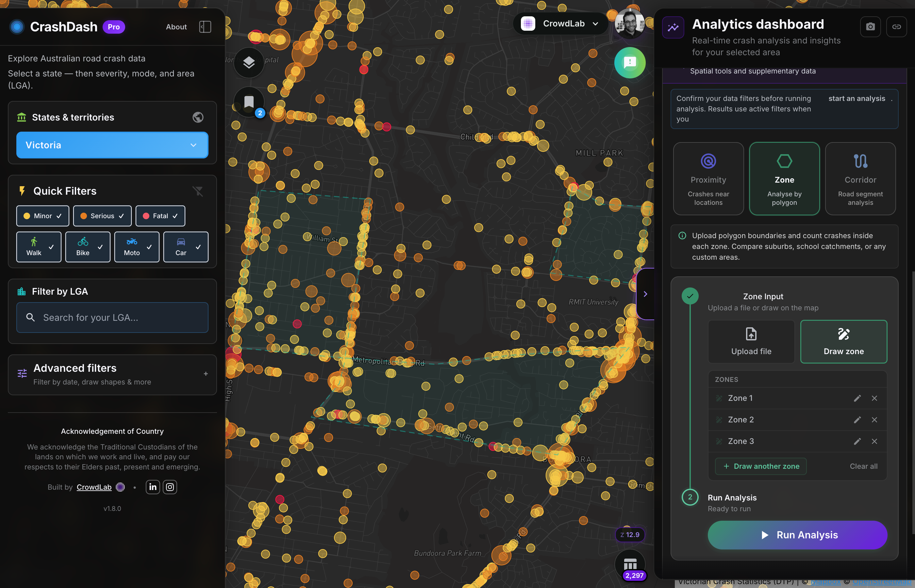
Task: Click the globe icon in States & territories
Action: coord(198,117)
